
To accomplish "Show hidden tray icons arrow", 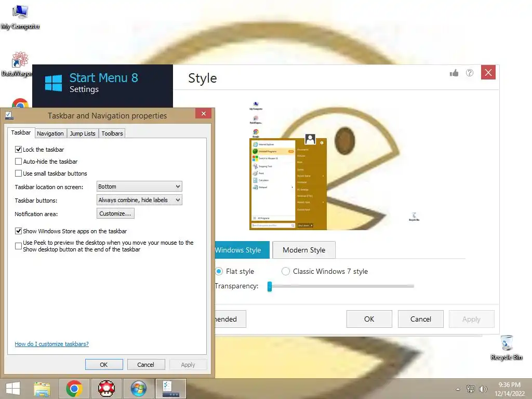I will pyautogui.click(x=458, y=389).
